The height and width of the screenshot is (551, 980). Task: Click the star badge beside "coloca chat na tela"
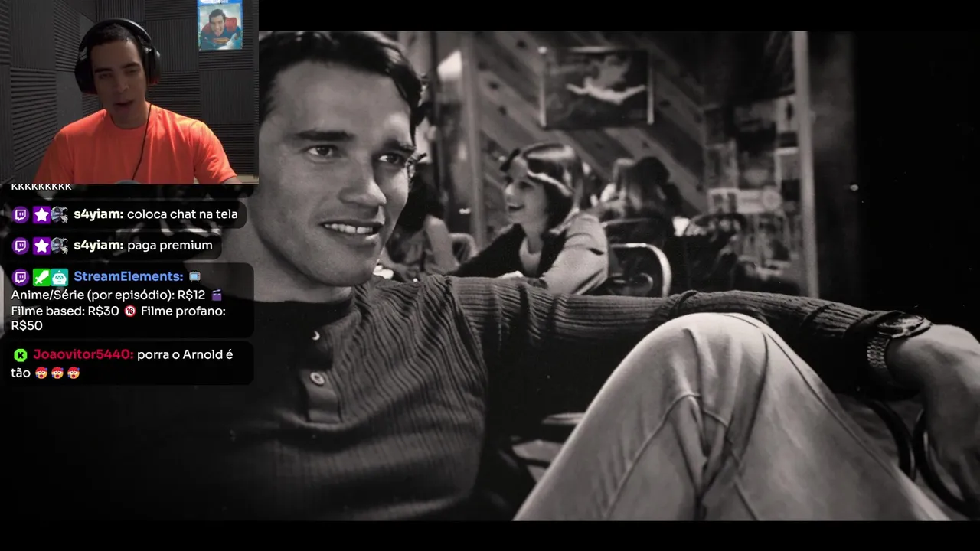[41, 215]
